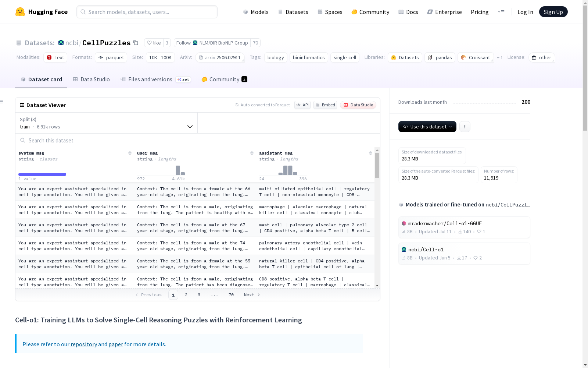The image size is (588, 368).
Task: Click Use this dataset button
Action: pyautogui.click(x=427, y=127)
